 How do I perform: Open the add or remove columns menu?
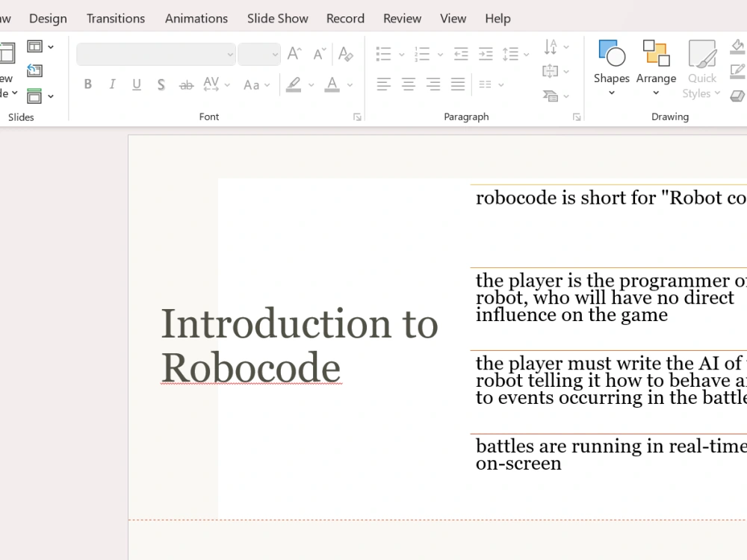(491, 85)
